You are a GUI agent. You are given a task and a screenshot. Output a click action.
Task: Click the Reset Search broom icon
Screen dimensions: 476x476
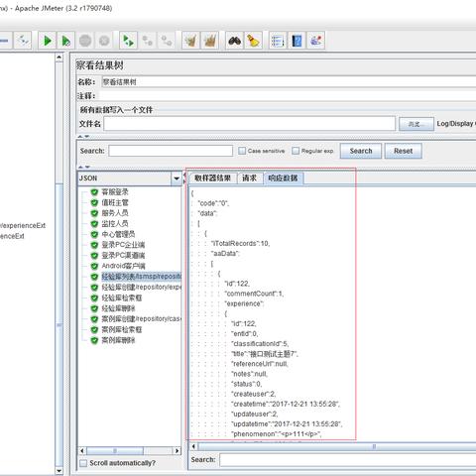(253, 41)
